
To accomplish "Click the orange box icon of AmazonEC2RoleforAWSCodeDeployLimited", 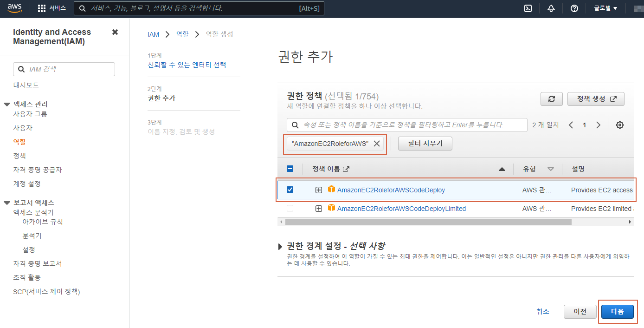I will [331, 208].
